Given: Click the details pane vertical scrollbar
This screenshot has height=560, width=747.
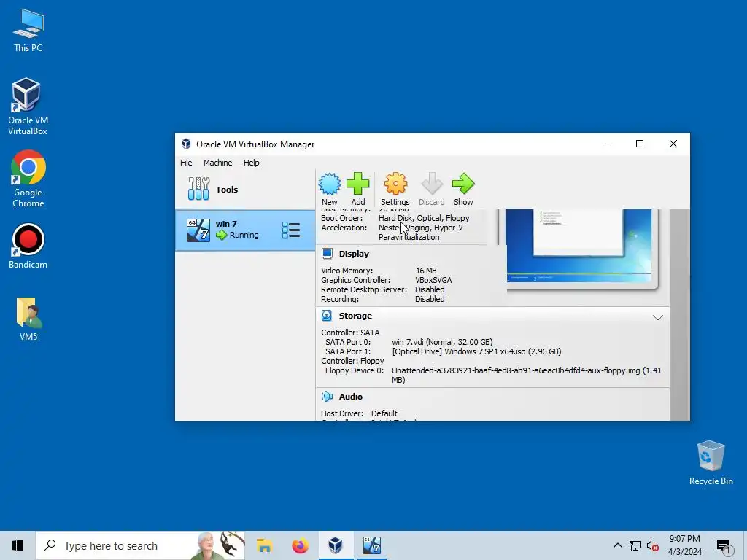Looking at the screenshot, I should click(679, 314).
